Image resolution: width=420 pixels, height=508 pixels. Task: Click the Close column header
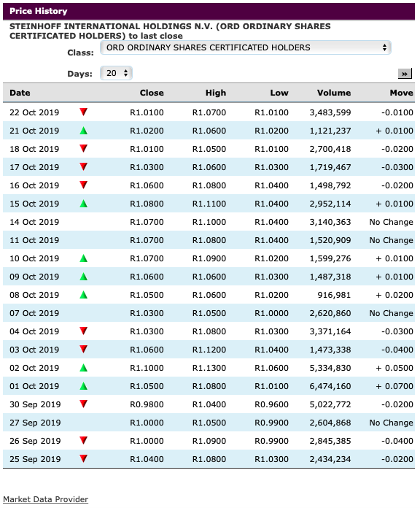click(x=152, y=93)
